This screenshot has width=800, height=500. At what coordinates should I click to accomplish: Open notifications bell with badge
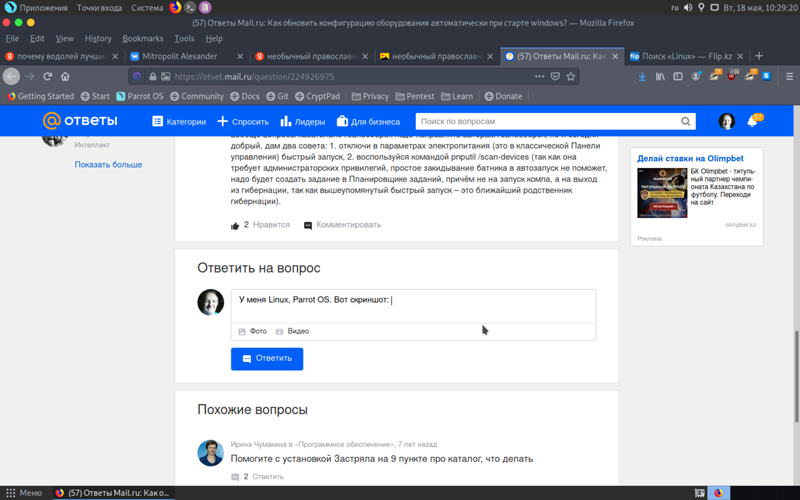[754, 120]
